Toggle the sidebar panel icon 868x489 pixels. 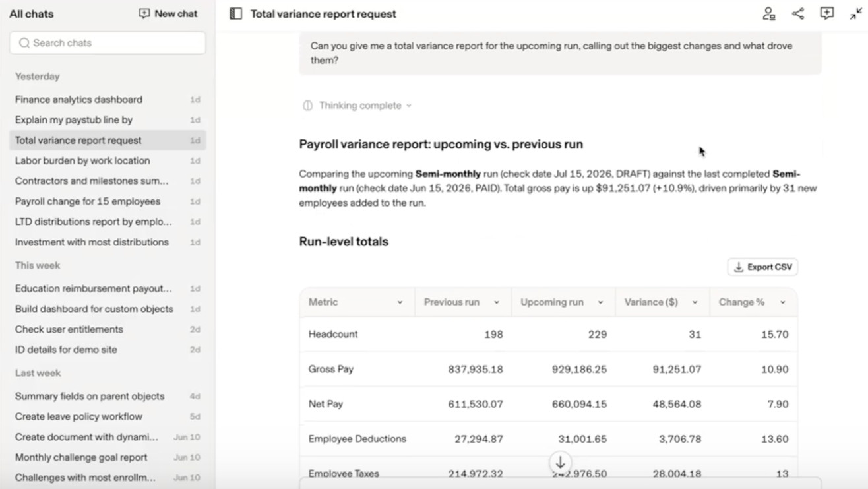(x=235, y=14)
